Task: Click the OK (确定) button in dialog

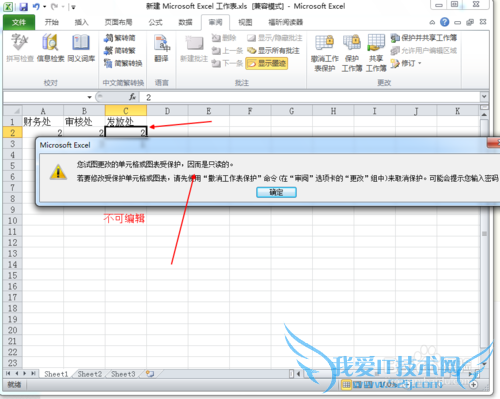Action: [x=276, y=192]
